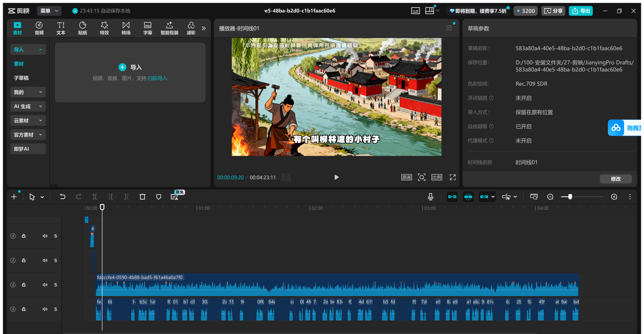Click the fullscreen preview icon
Screen dimensions: 644x334
453,177
